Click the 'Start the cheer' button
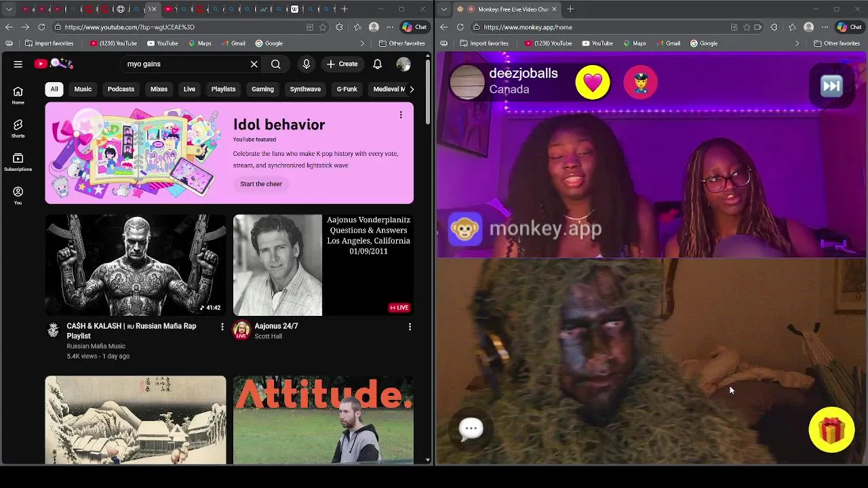Screen dimensions: 868x488 tap(261, 184)
